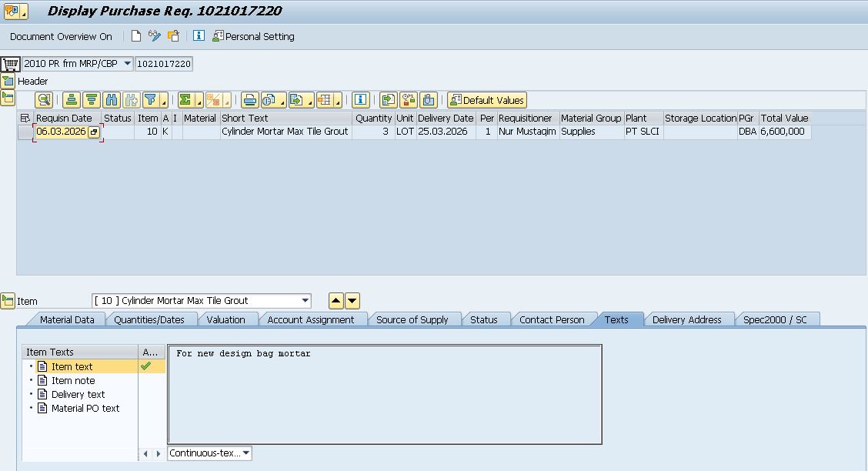
Task: Open the Continuous-text format dropdown
Action: 245,453
